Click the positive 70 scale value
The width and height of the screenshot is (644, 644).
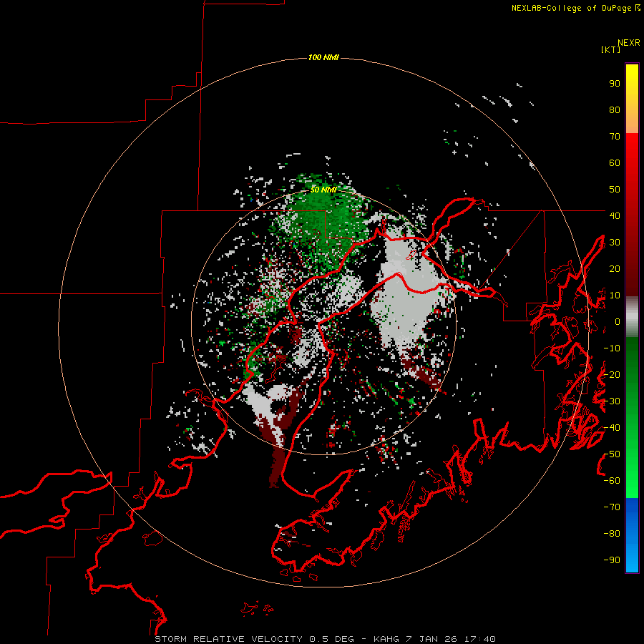coord(615,137)
